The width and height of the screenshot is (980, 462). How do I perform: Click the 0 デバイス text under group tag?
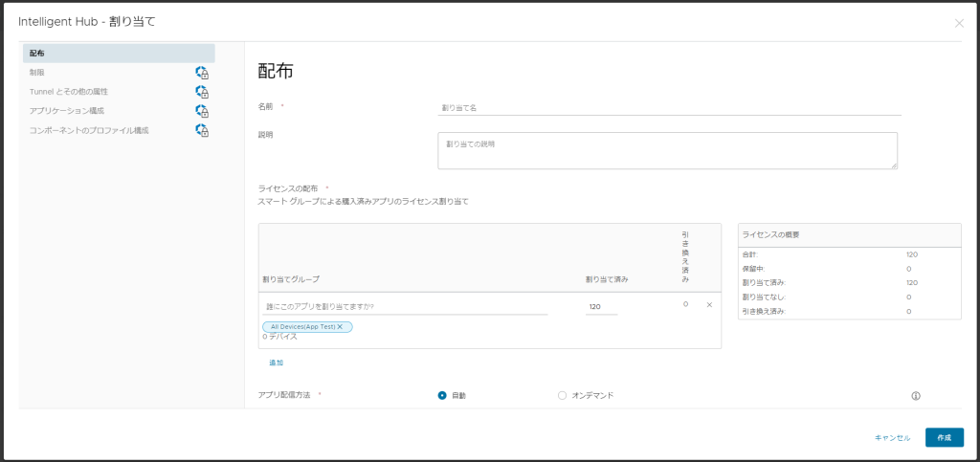point(279,337)
